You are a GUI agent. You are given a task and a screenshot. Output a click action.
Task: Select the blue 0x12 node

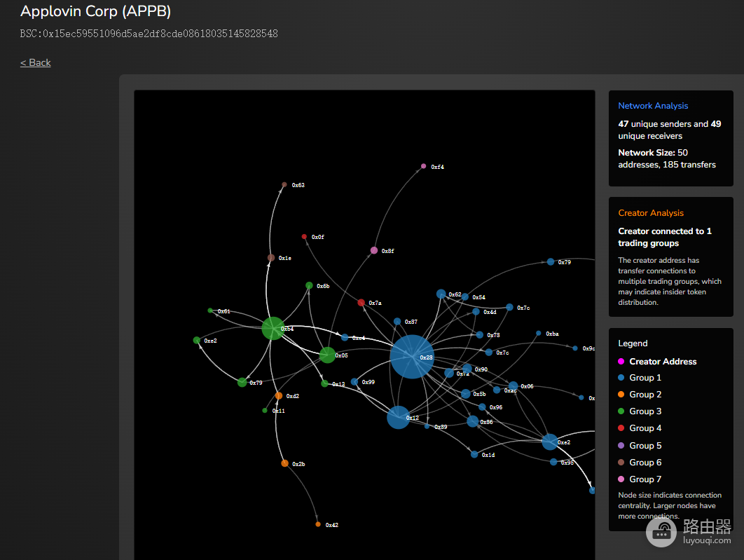(x=398, y=417)
